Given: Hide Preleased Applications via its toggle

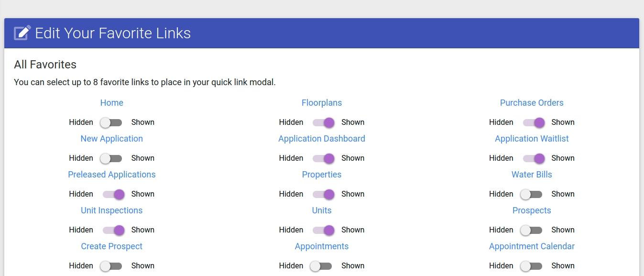Looking at the screenshot, I should coord(114,194).
